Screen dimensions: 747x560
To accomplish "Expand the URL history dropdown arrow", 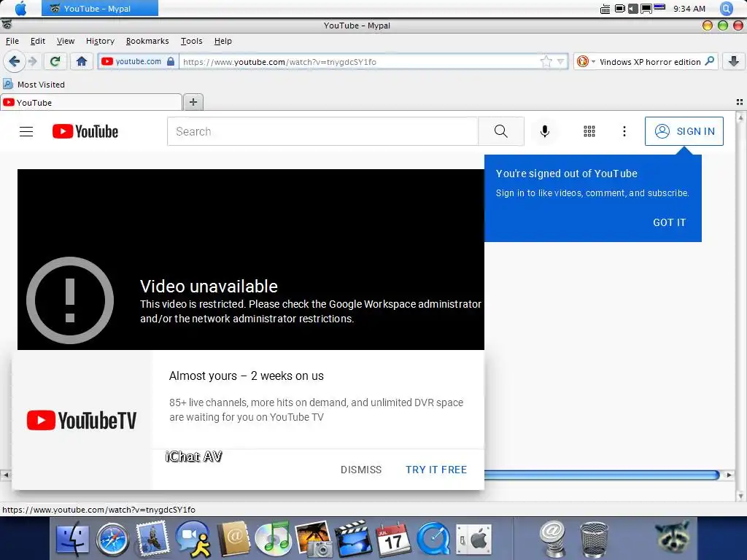I will coord(561,61).
